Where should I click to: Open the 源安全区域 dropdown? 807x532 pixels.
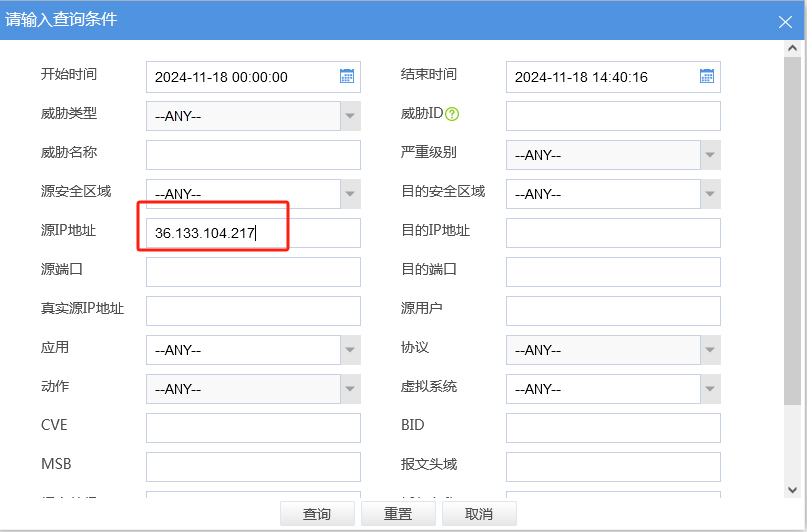click(x=350, y=194)
